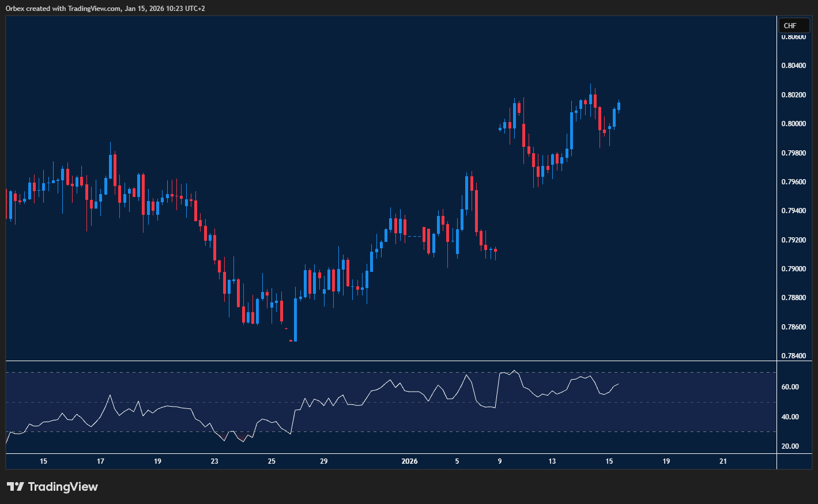
Task: Click the TradingView logo icon
Action: pyautogui.click(x=16, y=487)
